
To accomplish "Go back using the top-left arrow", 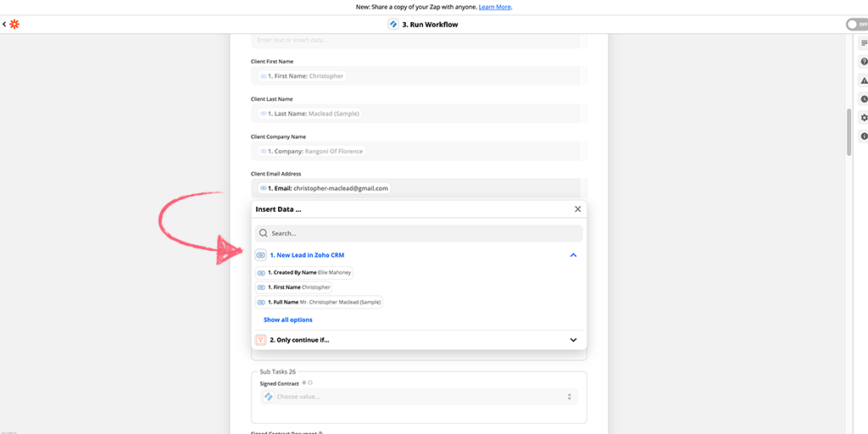I will (x=4, y=25).
